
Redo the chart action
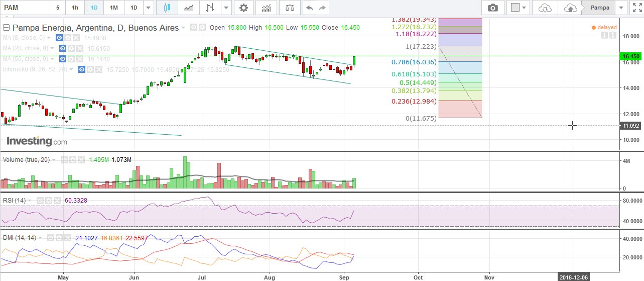pos(322,8)
